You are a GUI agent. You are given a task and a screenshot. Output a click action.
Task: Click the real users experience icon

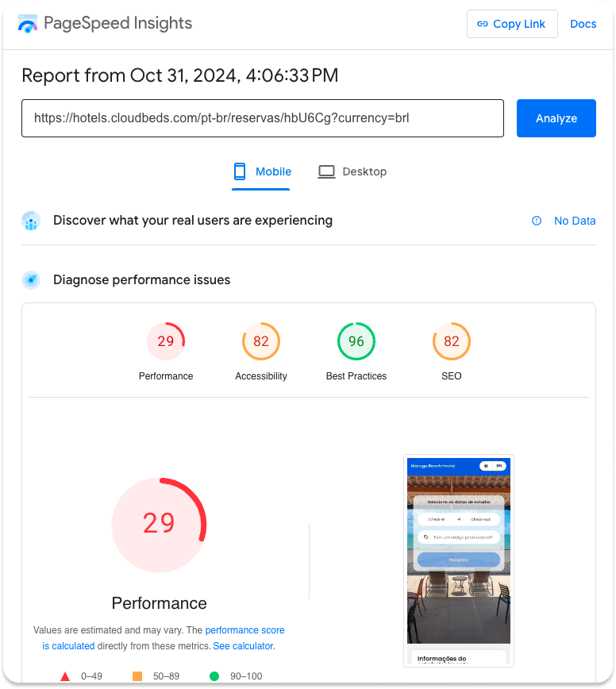coord(31,221)
